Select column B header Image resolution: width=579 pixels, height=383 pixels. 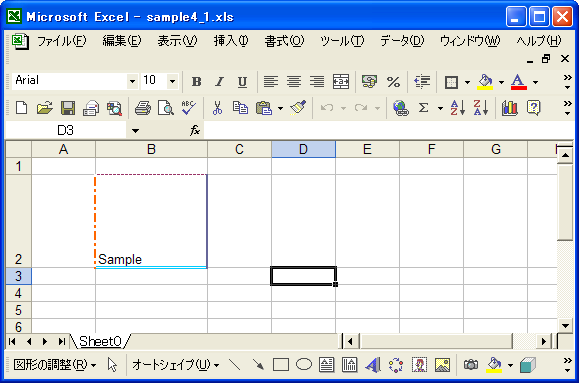tap(151, 149)
